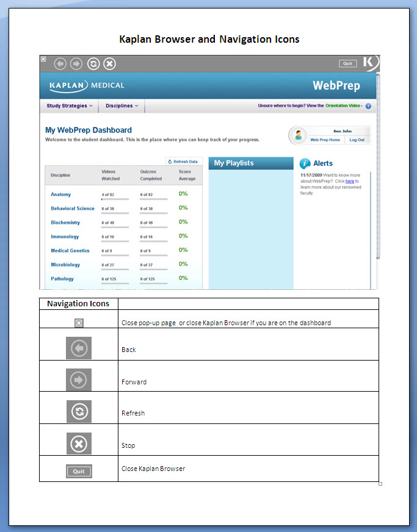Click the Quit button image in the table
417x532 pixels.
(79, 471)
